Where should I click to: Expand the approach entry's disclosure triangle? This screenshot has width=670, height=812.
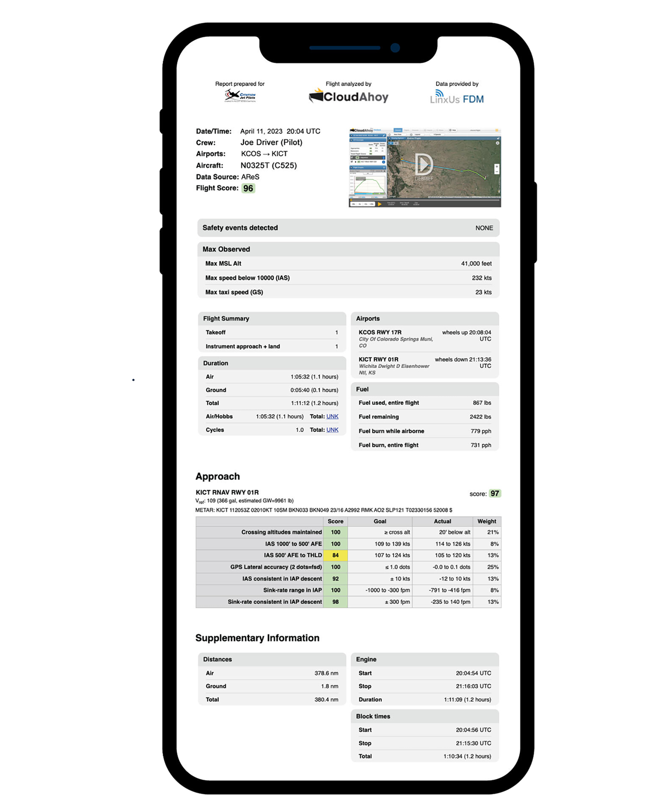tap(356, 162)
